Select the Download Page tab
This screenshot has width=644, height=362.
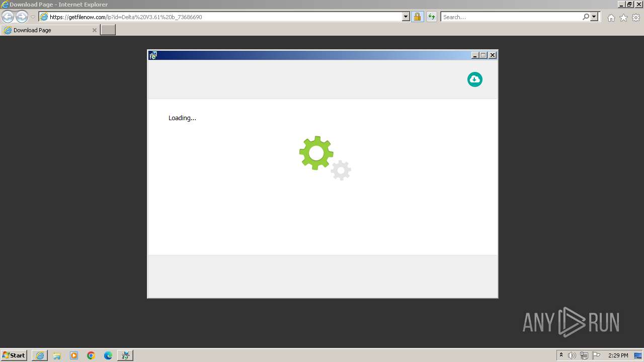point(50,30)
